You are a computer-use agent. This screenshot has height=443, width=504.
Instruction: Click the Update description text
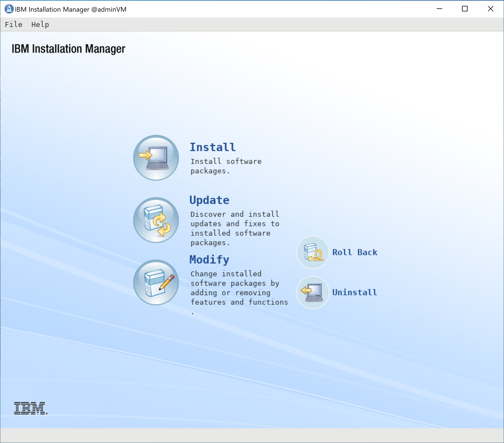[234, 228]
